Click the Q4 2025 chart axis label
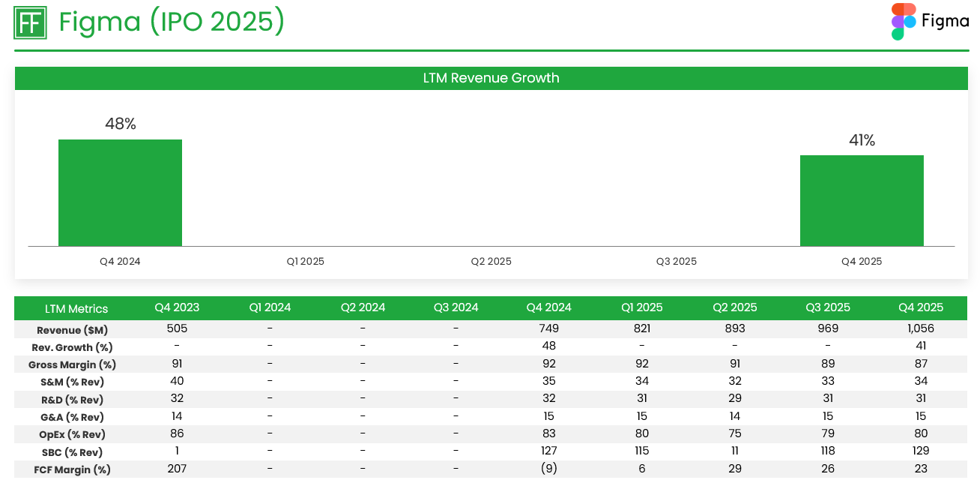Screen dimensions: 980x486 tap(862, 262)
